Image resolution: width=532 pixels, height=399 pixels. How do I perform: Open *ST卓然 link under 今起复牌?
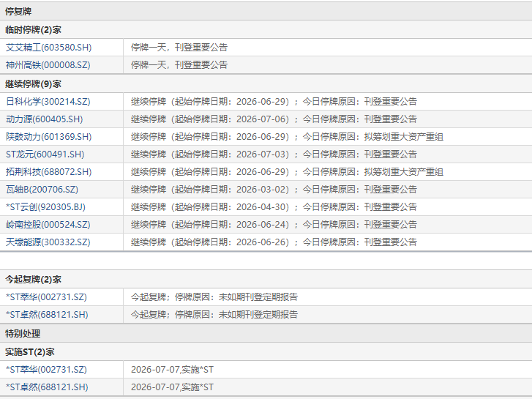(x=47, y=315)
